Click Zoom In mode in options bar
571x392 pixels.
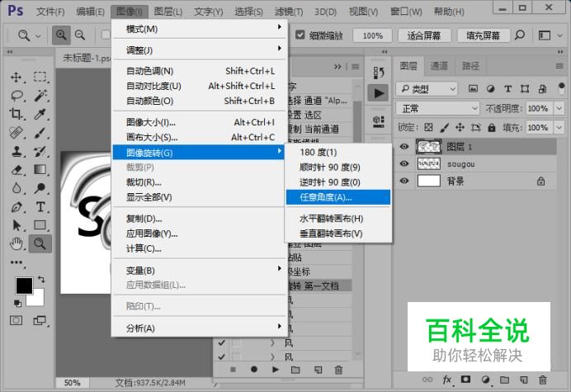[61, 35]
